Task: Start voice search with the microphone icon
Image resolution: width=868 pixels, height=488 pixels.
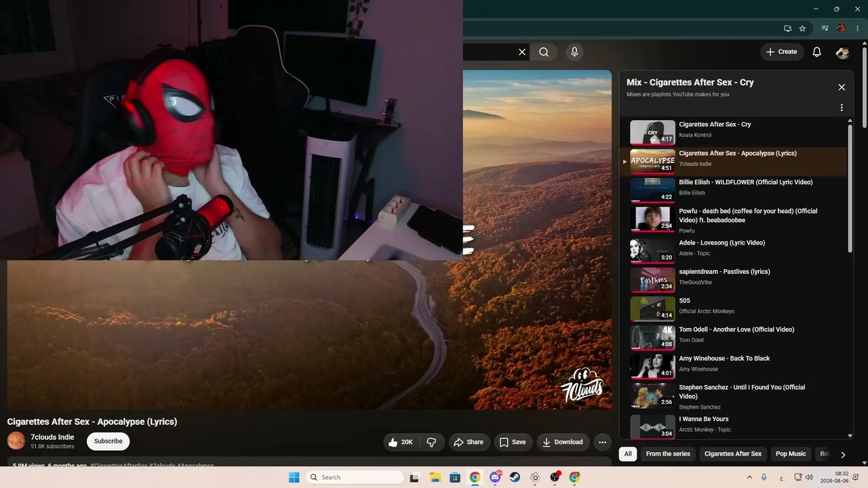Action: [574, 52]
